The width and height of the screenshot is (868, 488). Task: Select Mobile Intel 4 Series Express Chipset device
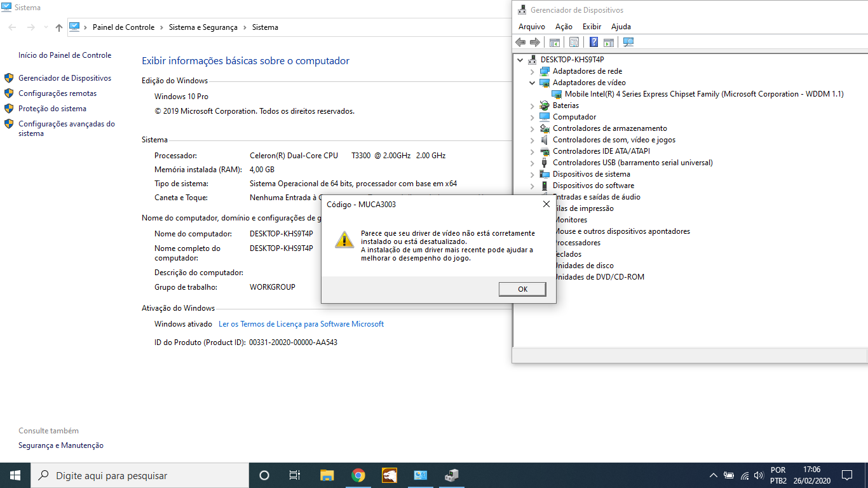click(x=703, y=94)
